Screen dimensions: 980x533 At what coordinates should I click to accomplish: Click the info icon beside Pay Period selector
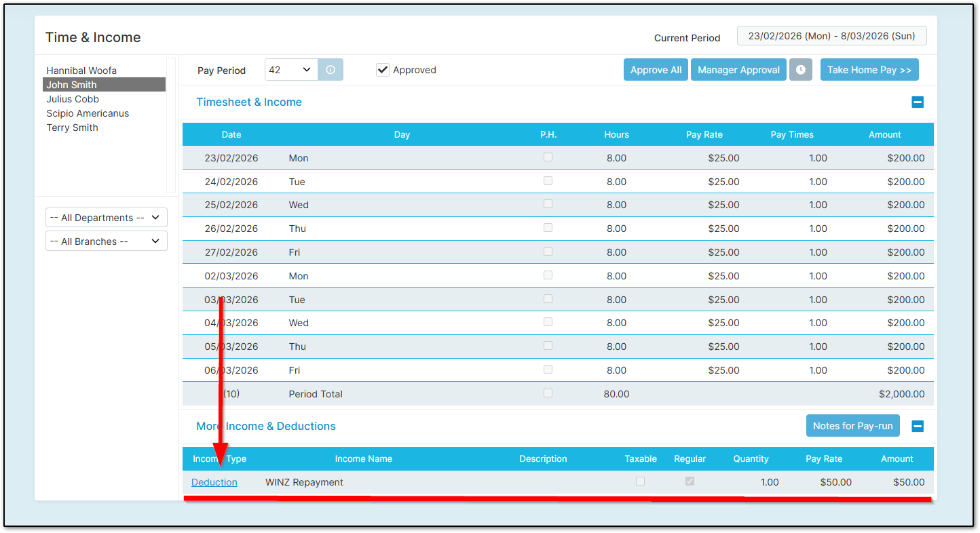coord(331,69)
